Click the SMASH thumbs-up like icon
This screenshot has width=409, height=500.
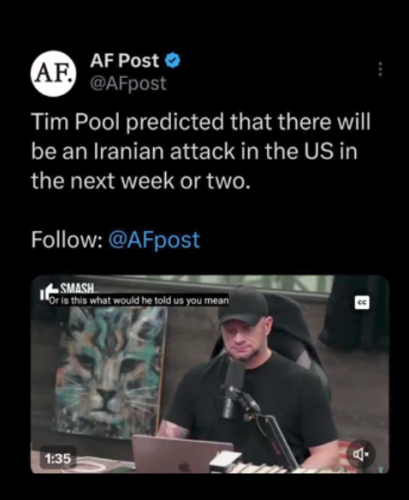tap(47, 291)
